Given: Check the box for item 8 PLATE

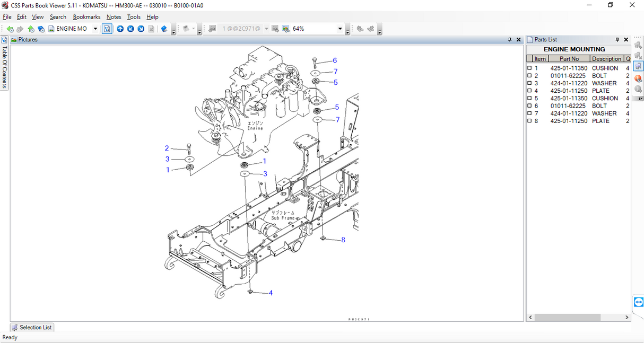Looking at the screenshot, I should [529, 121].
